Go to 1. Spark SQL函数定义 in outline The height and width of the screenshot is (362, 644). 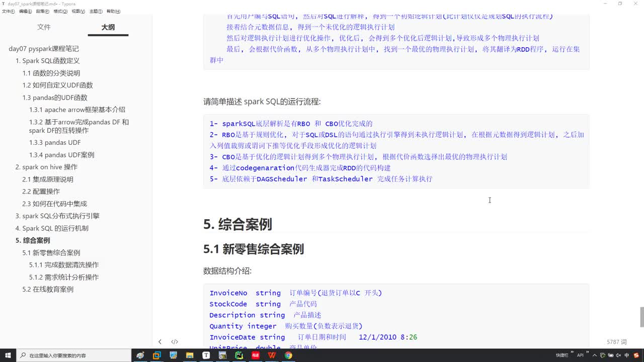[x=48, y=61]
